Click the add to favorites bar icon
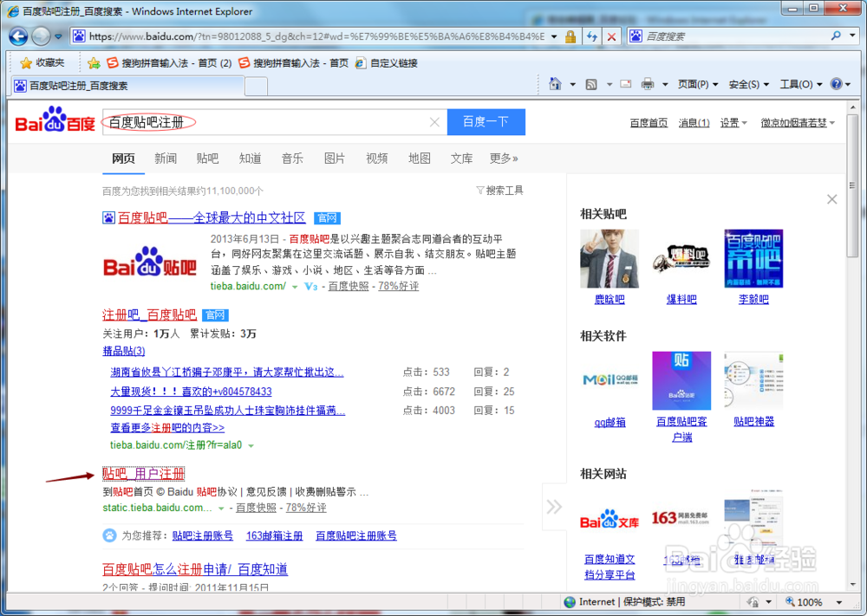The image size is (867, 616). (94, 63)
